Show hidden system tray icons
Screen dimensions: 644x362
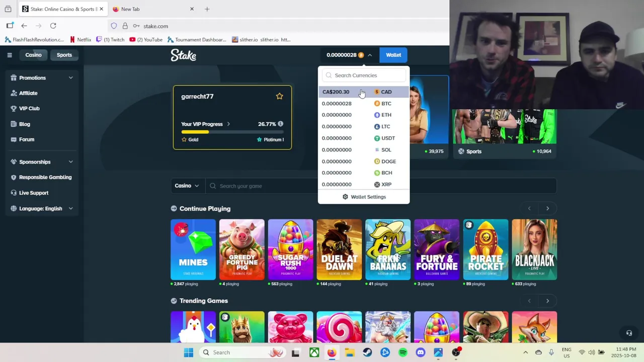[x=525, y=352]
